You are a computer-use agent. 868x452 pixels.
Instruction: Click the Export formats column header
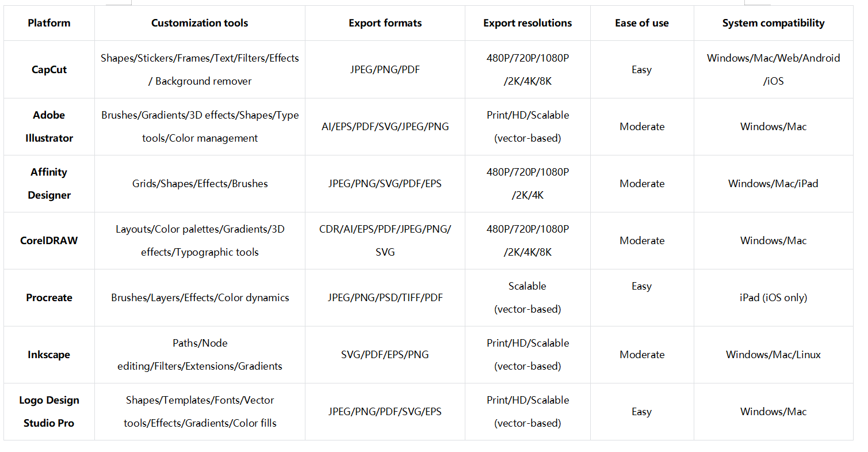[385, 23]
